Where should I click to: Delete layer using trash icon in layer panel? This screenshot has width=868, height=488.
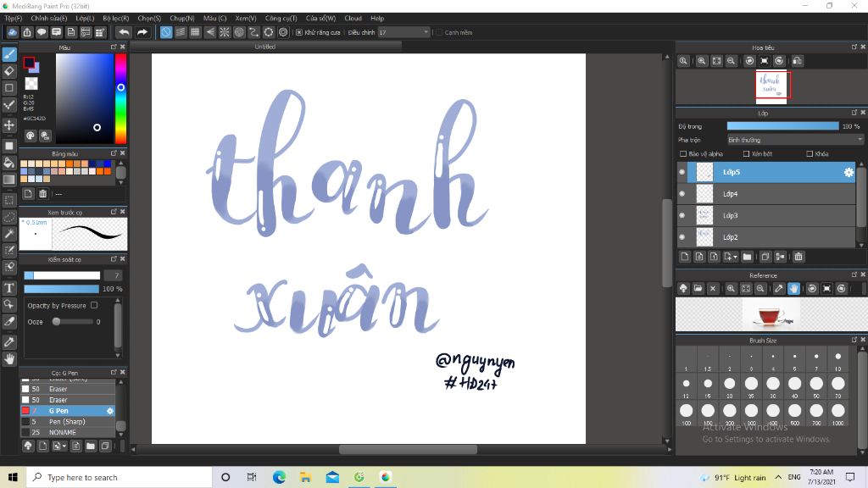(798, 257)
